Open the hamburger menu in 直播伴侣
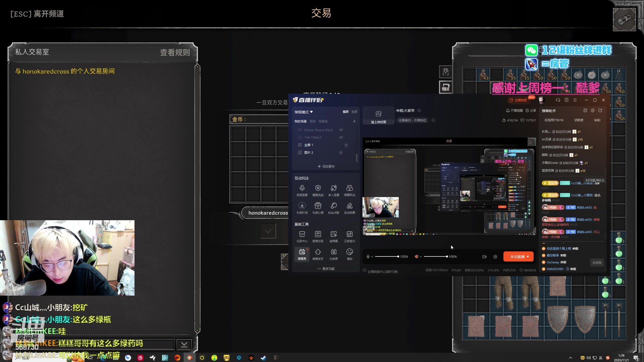Image resolution: width=644 pixels, height=362 pixels. point(575,100)
